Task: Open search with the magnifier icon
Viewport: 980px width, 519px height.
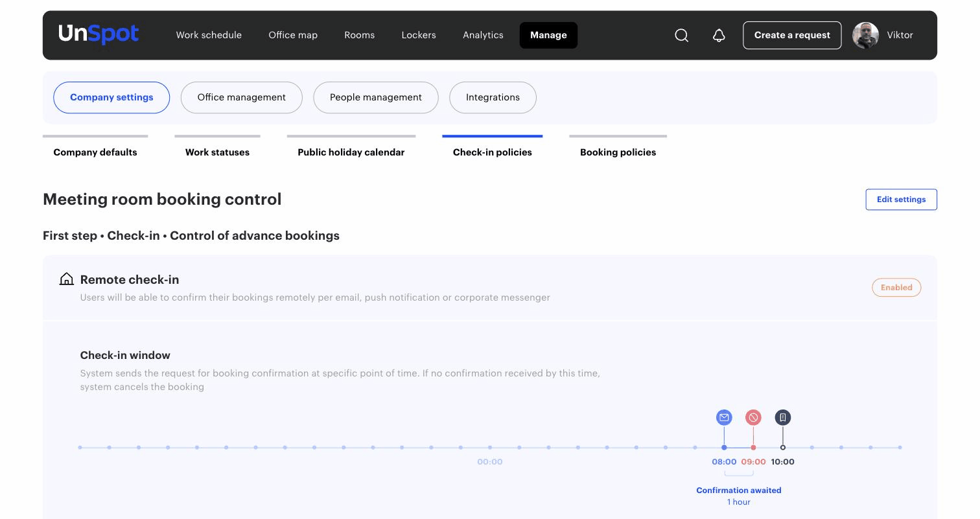Action: tap(681, 36)
